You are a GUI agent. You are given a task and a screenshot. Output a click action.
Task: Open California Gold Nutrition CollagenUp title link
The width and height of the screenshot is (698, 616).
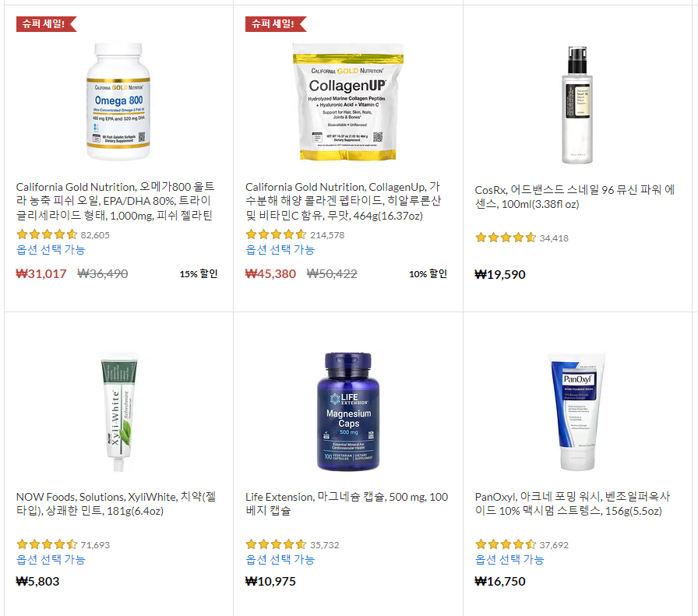coord(344,201)
